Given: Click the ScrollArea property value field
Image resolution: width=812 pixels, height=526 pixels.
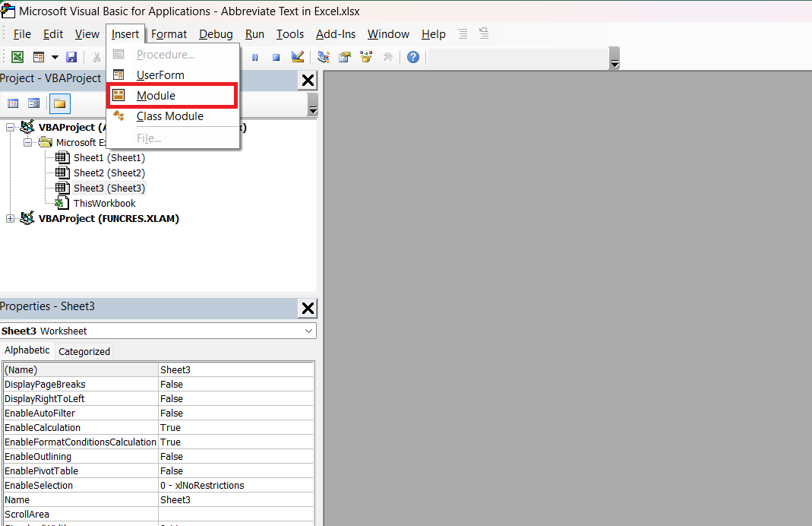Looking at the screenshot, I should click(235, 514).
